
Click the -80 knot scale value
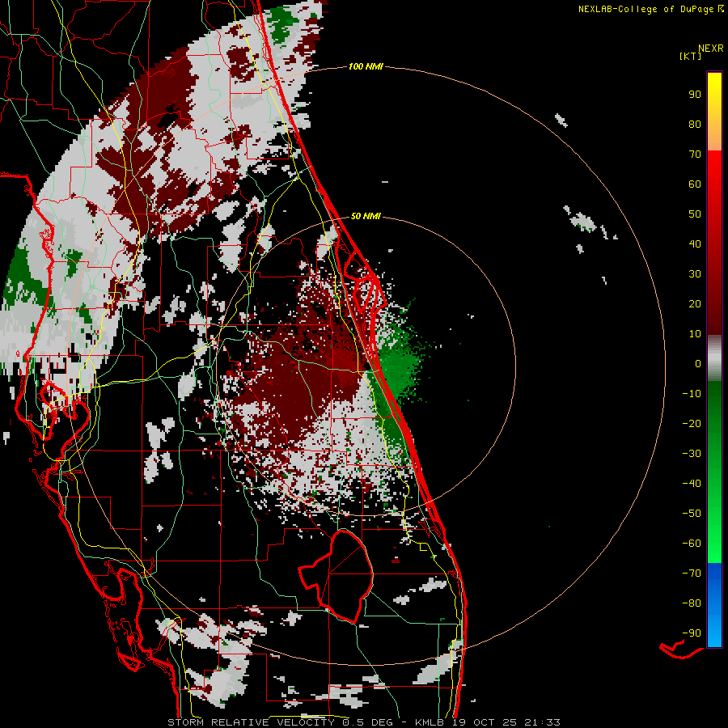point(692,603)
